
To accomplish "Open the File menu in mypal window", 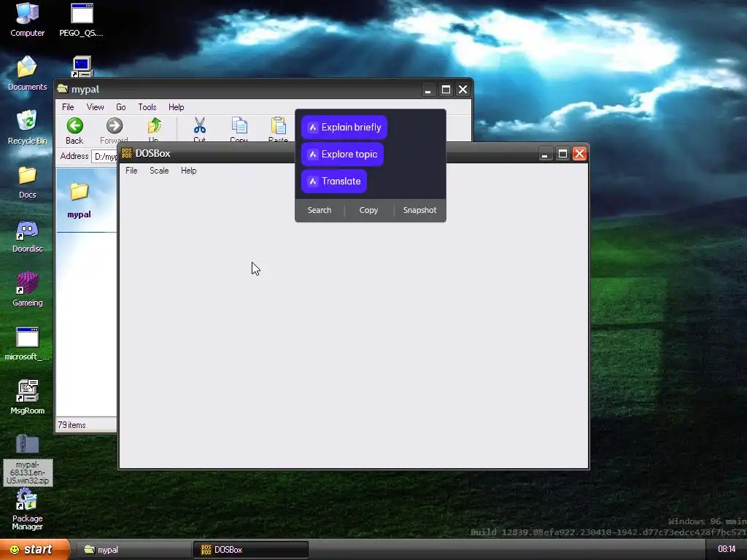I will (68, 107).
